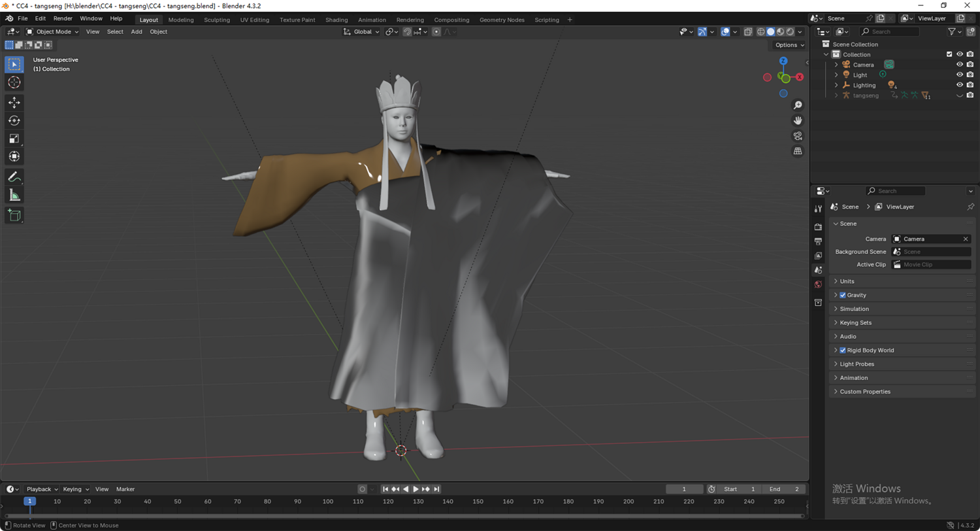
Task: Toggle viewport visibility of Collection
Action: tap(960, 54)
